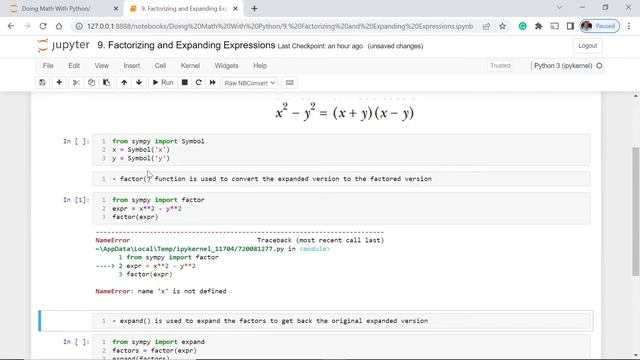The image size is (640, 360).
Task: Run the selected cell
Action: (x=163, y=82)
